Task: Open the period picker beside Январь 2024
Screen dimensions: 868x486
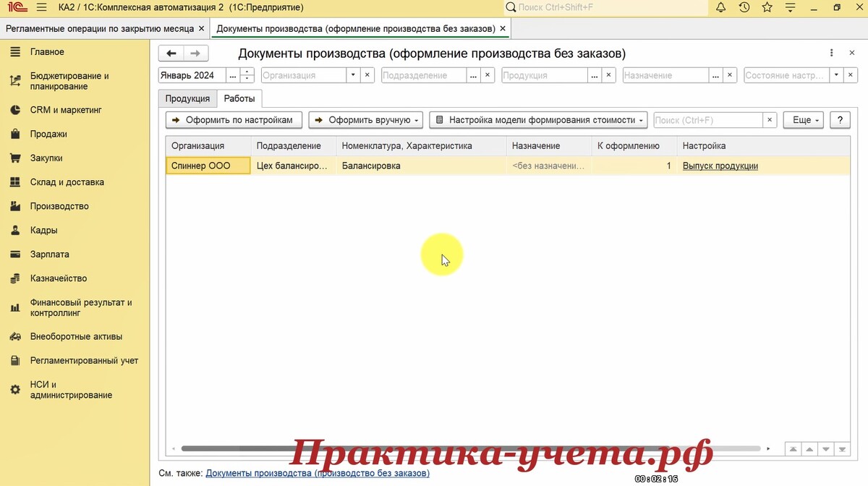Action: (232, 75)
